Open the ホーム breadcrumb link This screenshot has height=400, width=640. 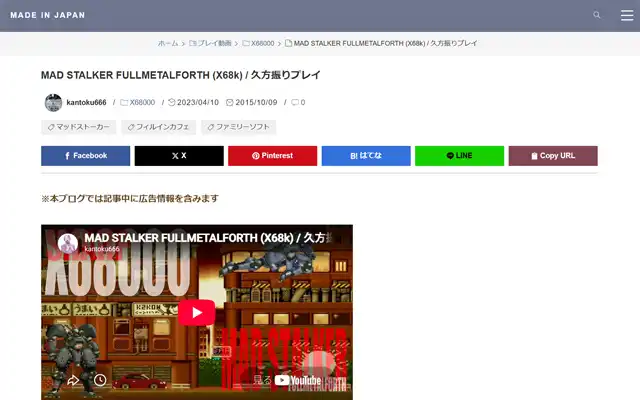point(168,43)
